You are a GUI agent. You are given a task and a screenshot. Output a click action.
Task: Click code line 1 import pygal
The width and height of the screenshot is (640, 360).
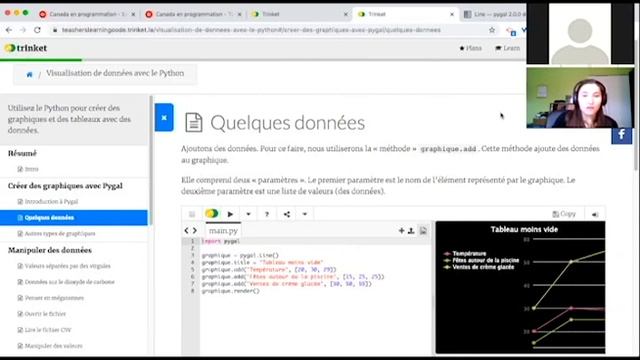point(220,241)
